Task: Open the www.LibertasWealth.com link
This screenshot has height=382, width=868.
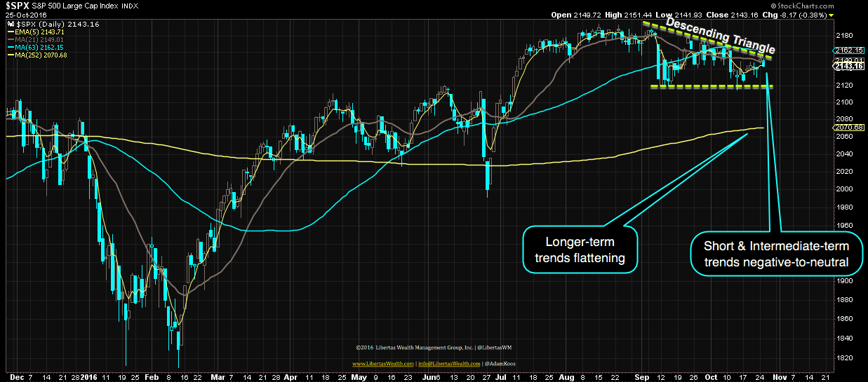Action: pyautogui.click(x=382, y=364)
